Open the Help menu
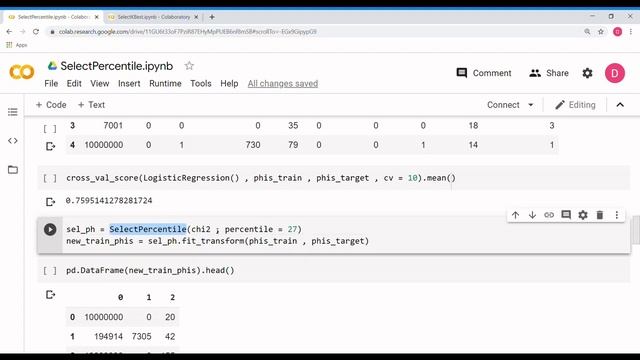This screenshot has height=360, width=640. [x=229, y=83]
